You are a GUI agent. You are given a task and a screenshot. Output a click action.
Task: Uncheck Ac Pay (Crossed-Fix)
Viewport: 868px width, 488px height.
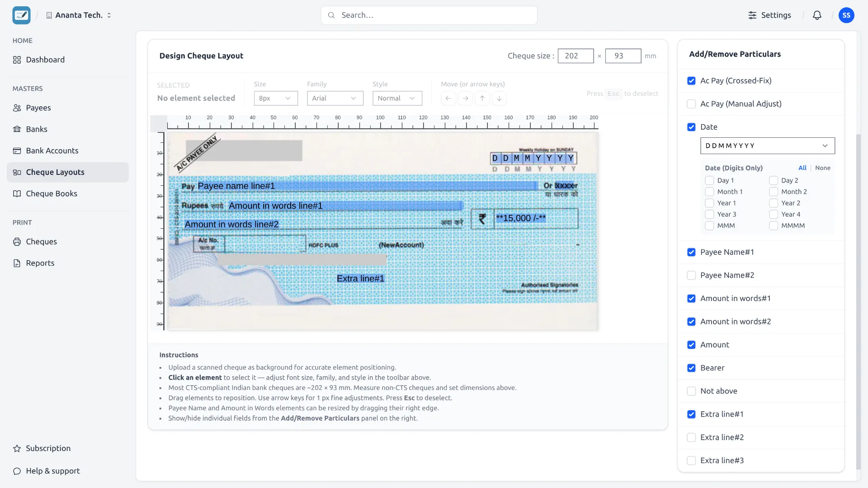coord(691,80)
